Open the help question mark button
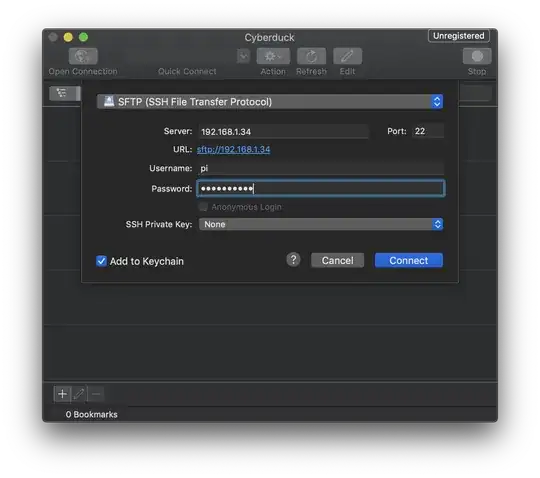The width and height of the screenshot is (540, 478). 293,260
